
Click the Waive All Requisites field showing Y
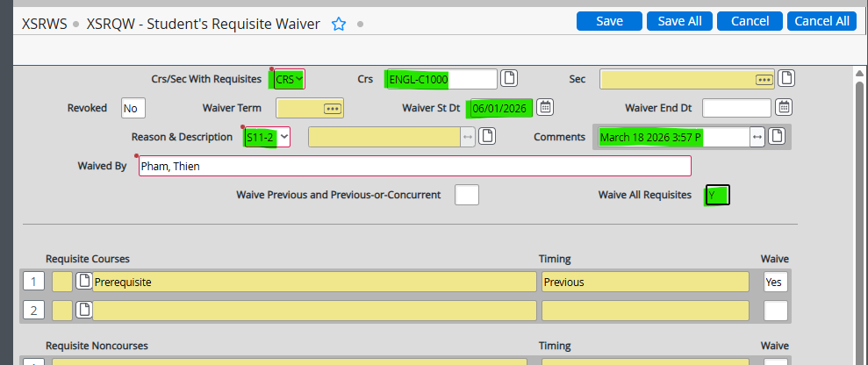pyautogui.click(x=717, y=195)
